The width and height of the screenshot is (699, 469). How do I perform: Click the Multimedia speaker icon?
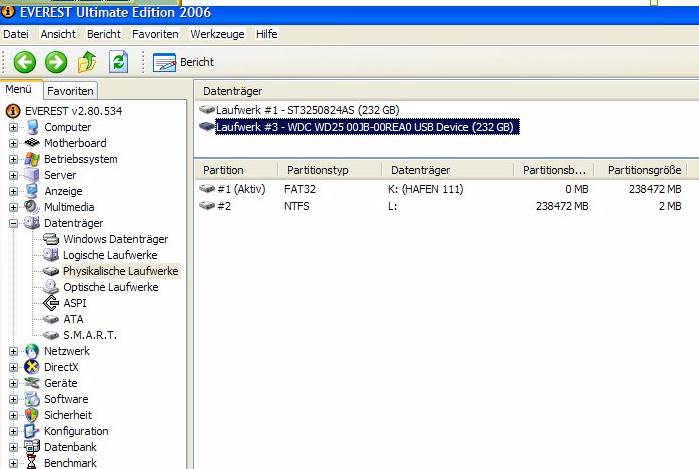click(x=32, y=207)
